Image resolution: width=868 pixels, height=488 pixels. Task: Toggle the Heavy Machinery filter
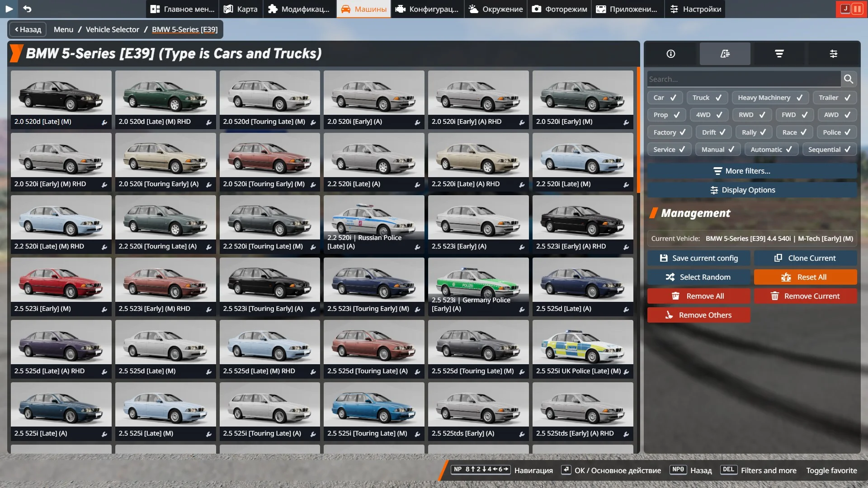[770, 98]
